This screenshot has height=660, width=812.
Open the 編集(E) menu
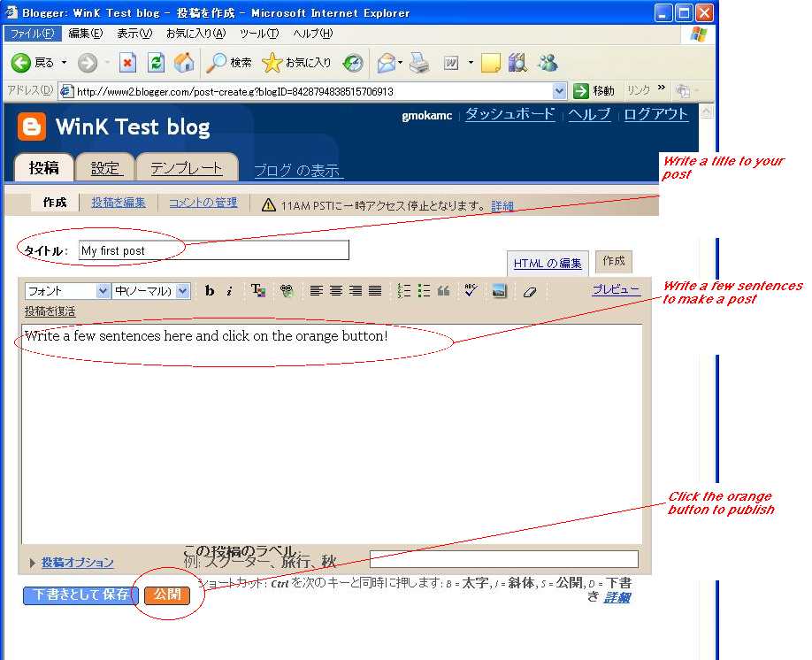tap(86, 34)
